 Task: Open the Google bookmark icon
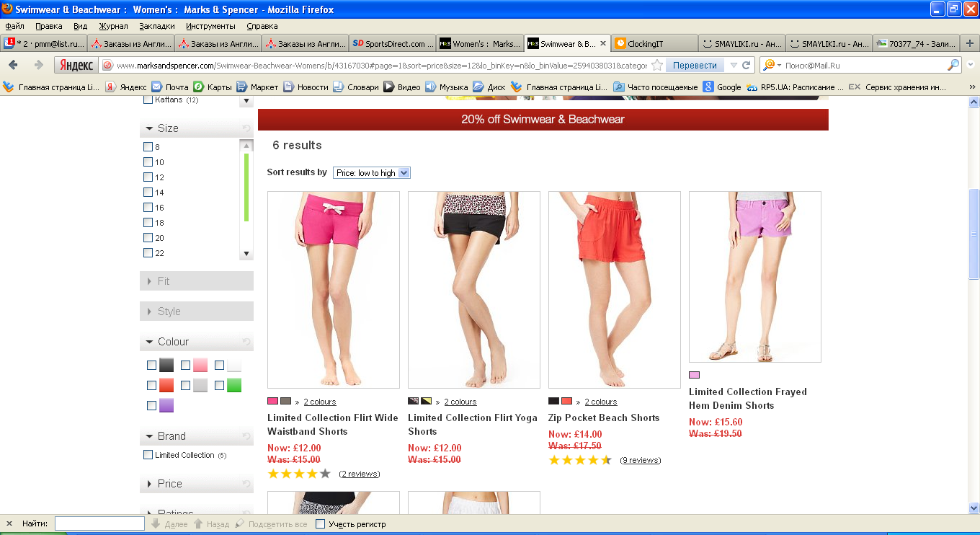click(x=708, y=87)
